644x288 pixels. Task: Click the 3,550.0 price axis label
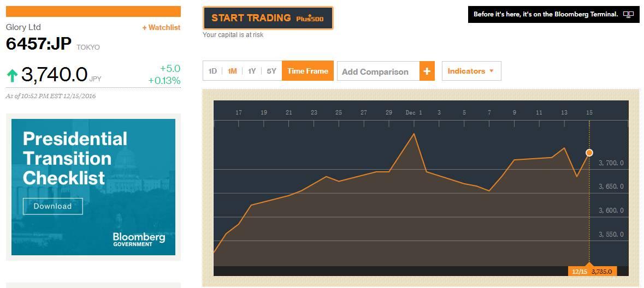[x=611, y=234]
